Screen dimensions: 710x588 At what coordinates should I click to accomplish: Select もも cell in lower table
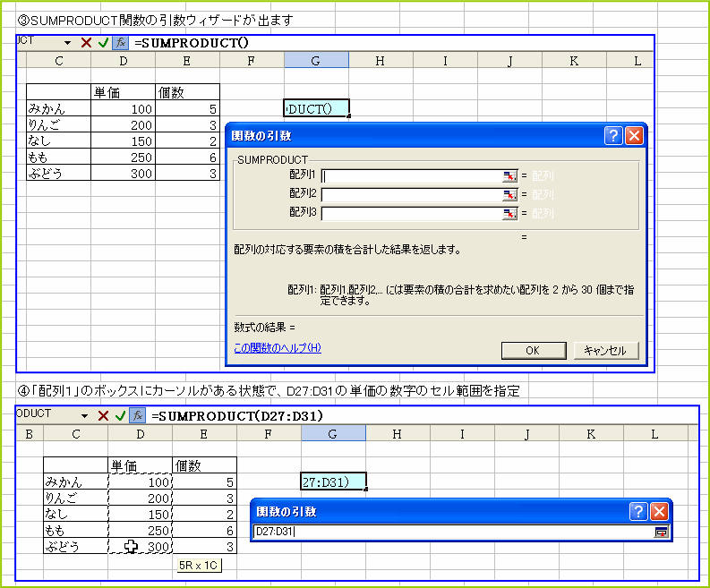tap(76, 530)
